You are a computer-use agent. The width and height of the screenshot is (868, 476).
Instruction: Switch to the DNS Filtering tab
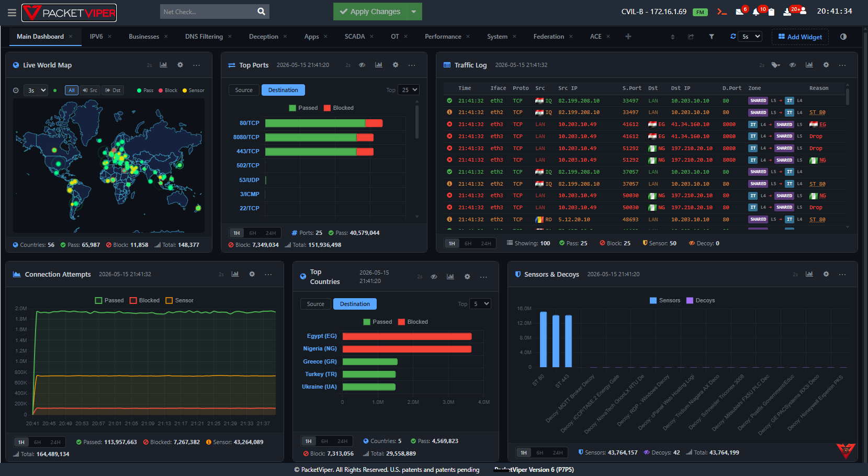point(204,37)
